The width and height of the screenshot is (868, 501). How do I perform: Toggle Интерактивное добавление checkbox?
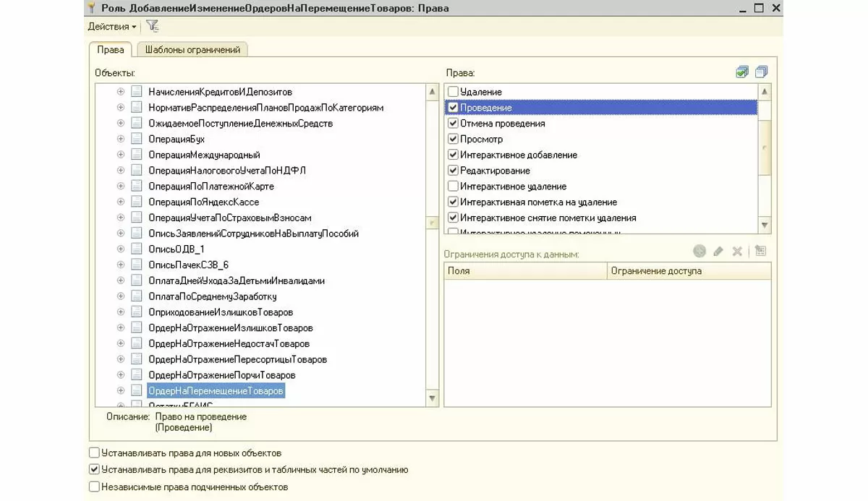pyautogui.click(x=454, y=155)
